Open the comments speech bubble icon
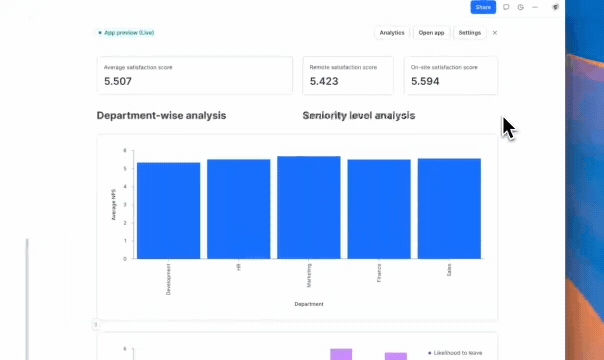The width and height of the screenshot is (604, 360). (x=506, y=7)
